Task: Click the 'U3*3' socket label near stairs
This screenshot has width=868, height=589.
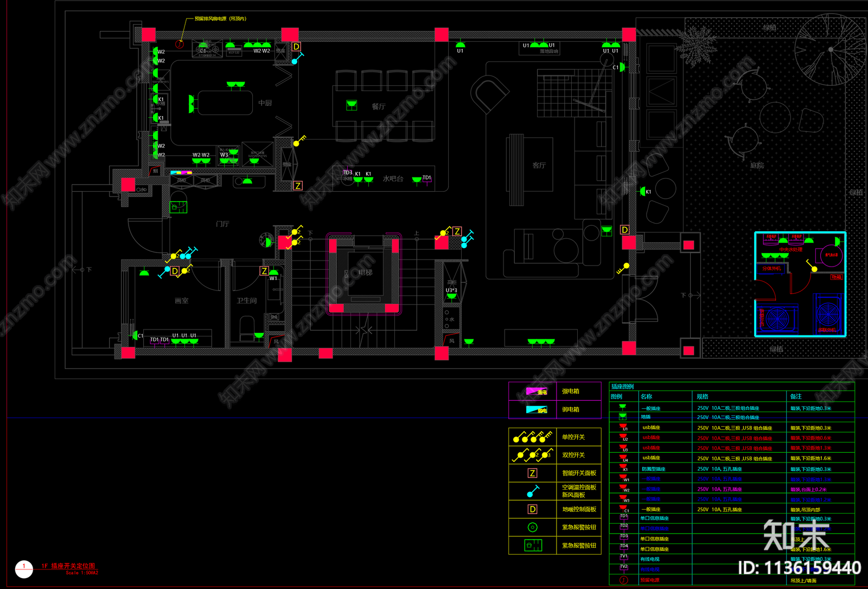Action: (x=451, y=290)
